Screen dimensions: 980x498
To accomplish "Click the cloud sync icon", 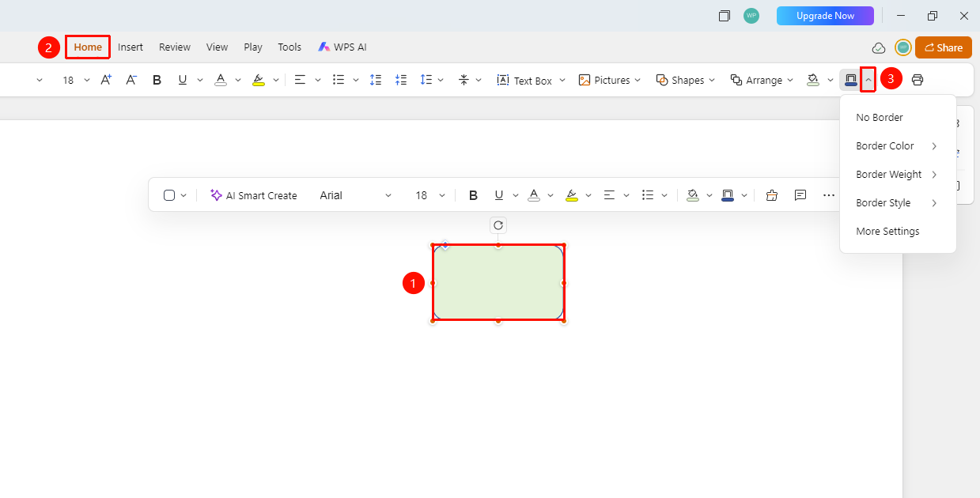I will (x=879, y=47).
